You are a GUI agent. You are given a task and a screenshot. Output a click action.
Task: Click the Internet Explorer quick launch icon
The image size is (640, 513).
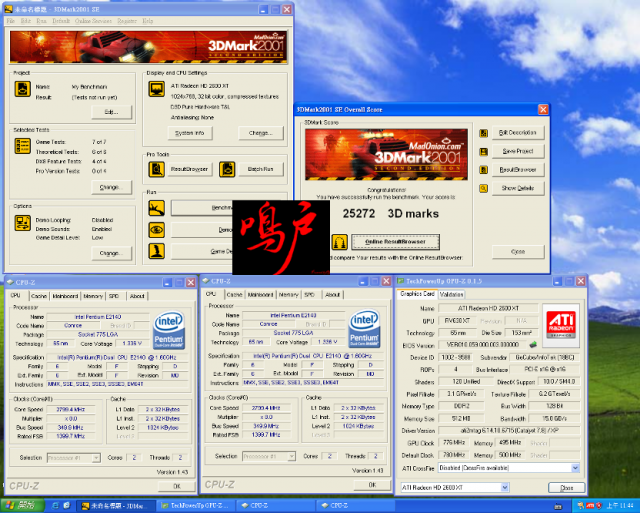pos(55,506)
